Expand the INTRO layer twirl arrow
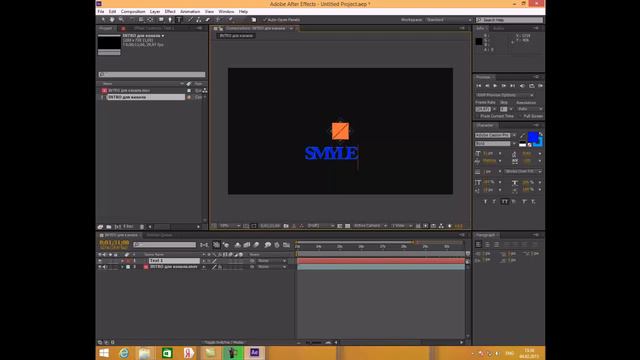 click(x=122, y=267)
